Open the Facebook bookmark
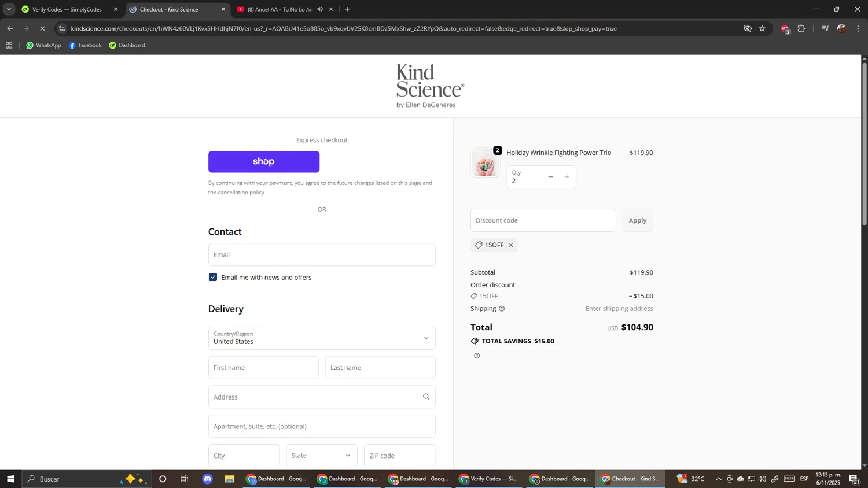The image size is (868, 488). pyautogui.click(x=85, y=45)
